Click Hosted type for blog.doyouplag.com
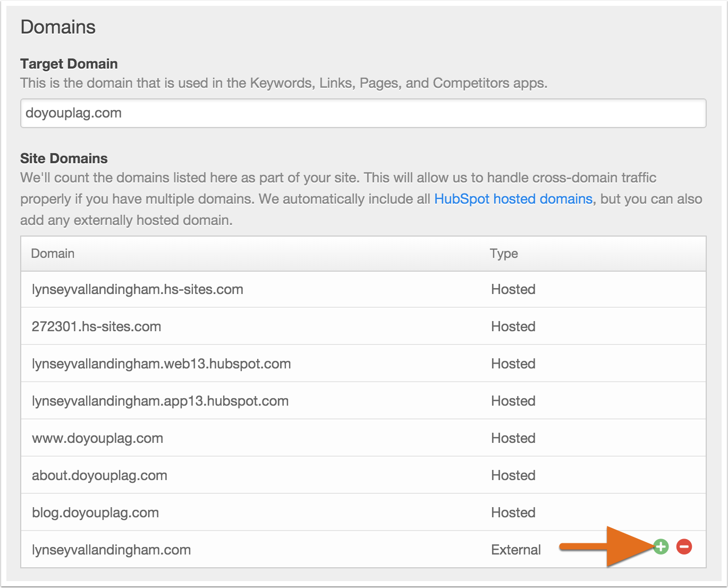The height and width of the screenshot is (588, 728). point(513,513)
